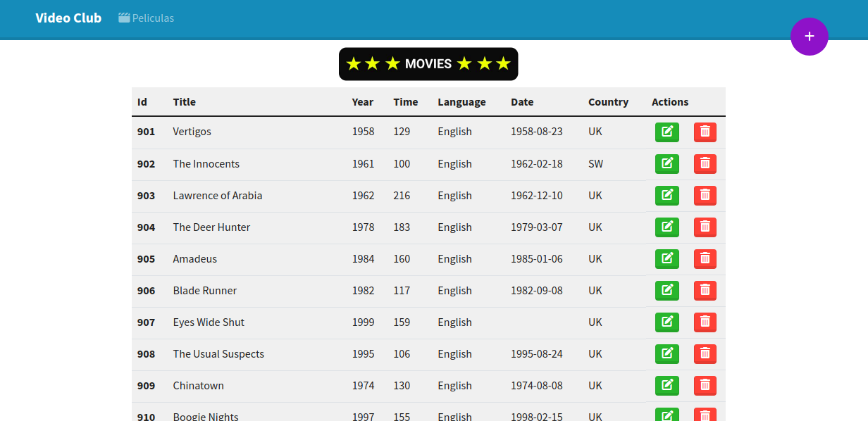Screen dimensions: 868x421
Task: Click the MOVIES star banner
Action: pyautogui.click(x=428, y=64)
